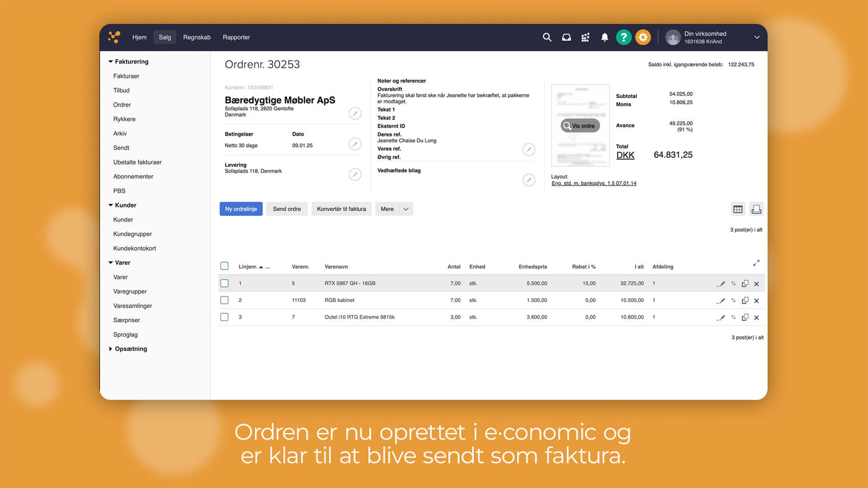This screenshot has height=488, width=868.
Task: Toggle the select-all checkbox in table header
Action: tap(225, 266)
